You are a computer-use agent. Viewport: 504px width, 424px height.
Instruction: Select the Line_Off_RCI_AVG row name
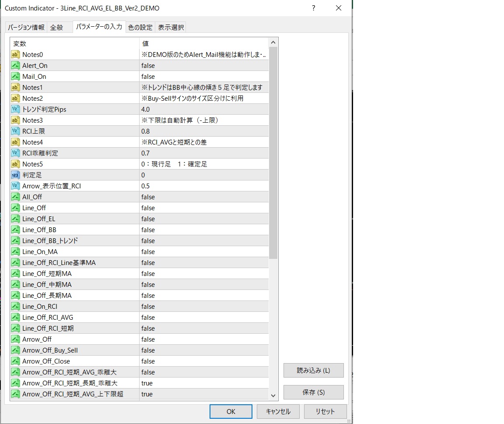click(x=48, y=317)
